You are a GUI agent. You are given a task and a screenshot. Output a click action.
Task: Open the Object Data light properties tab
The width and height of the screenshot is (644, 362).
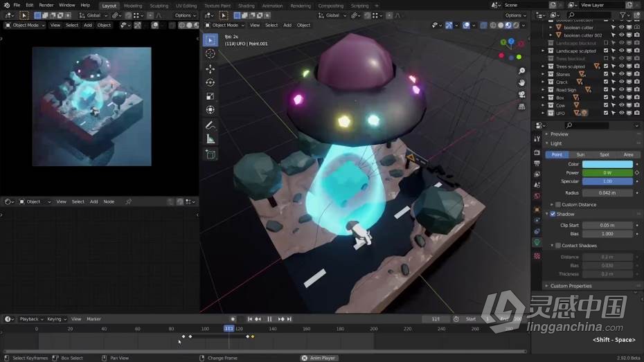click(x=537, y=242)
